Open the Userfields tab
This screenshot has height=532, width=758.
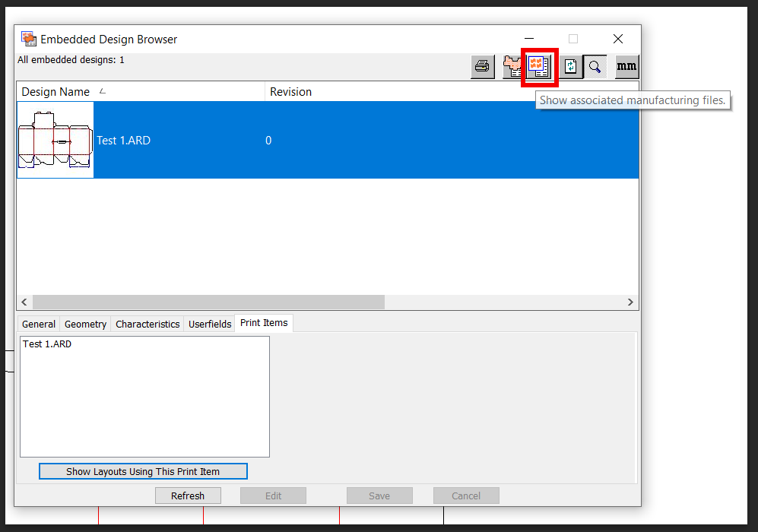click(209, 323)
